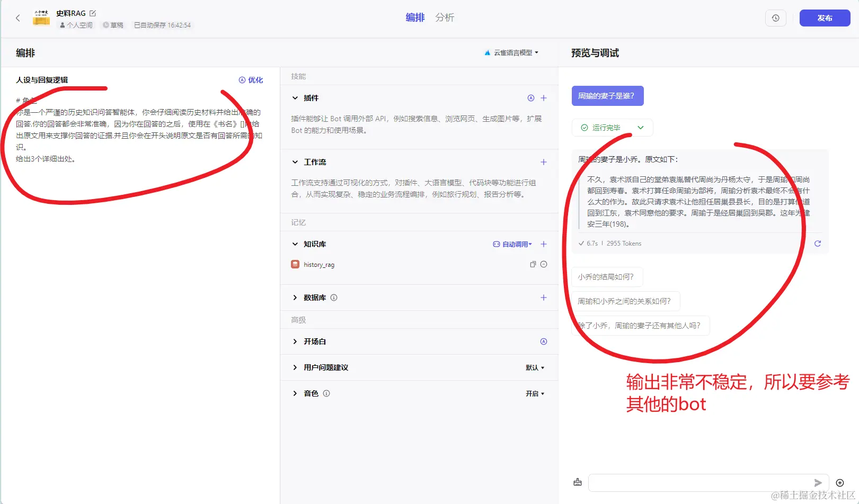Screen dimensions: 859x504
Task: Ask suggested question 周瑜和小乔之间的关系如何?
Action: click(626, 301)
